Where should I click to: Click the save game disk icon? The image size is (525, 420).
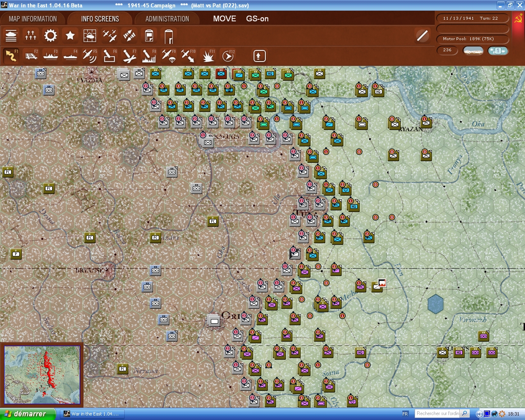tap(149, 36)
